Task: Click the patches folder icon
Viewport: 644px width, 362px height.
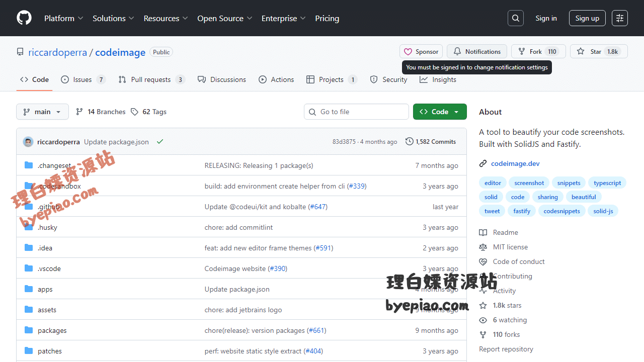Action: coord(29,351)
